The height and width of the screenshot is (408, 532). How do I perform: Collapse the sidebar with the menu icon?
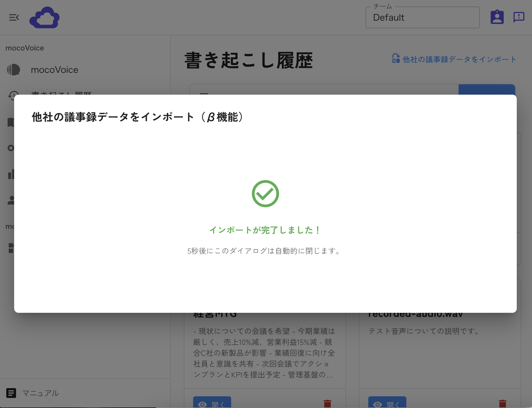pyautogui.click(x=14, y=18)
